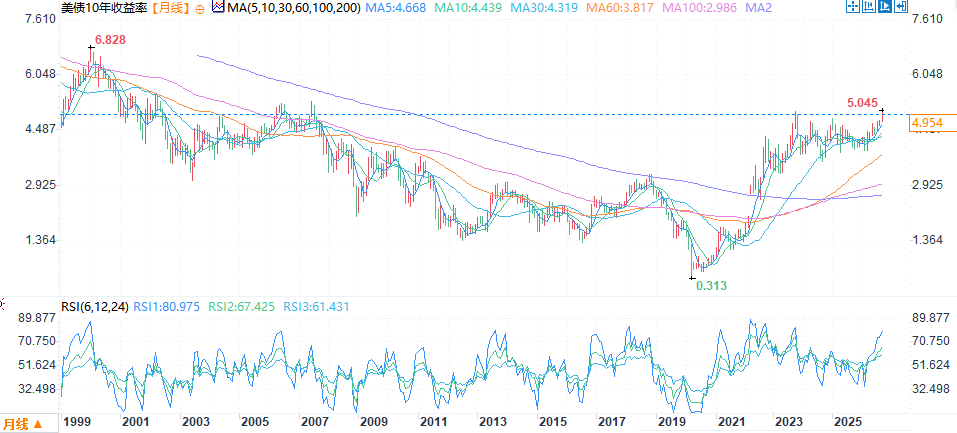Click the 2007 label on the time axis
The image size is (957, 433).
[314, 422]
